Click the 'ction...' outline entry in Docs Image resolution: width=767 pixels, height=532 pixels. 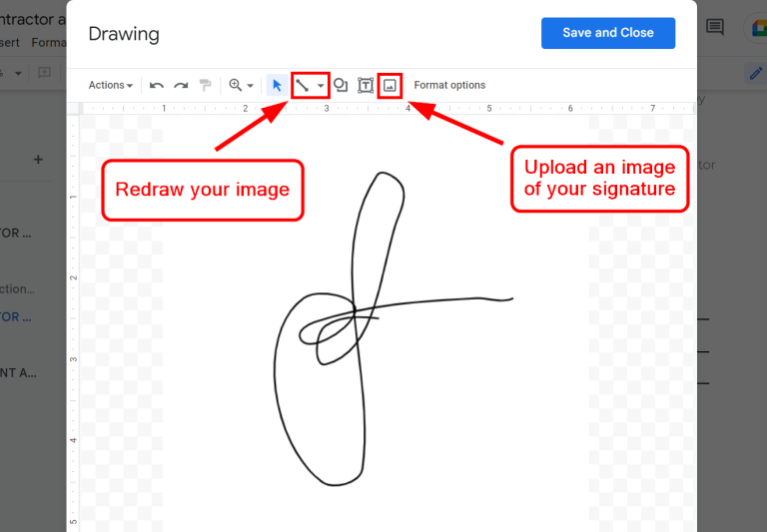pyautogui.click(x=17, y=289)
